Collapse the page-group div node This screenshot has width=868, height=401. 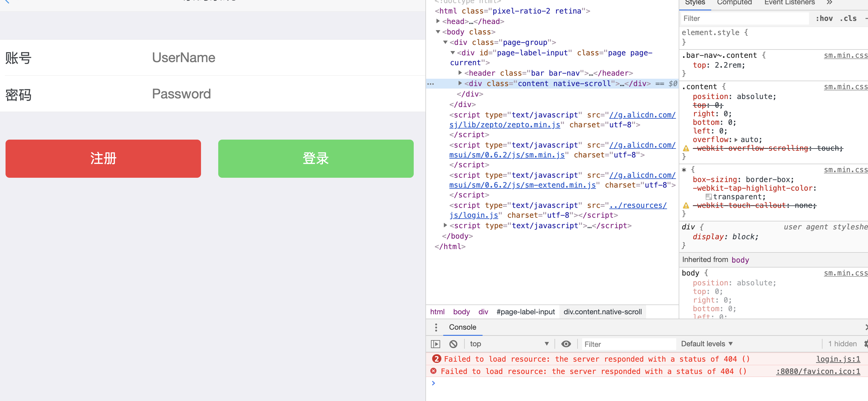(x=445, y=42)
